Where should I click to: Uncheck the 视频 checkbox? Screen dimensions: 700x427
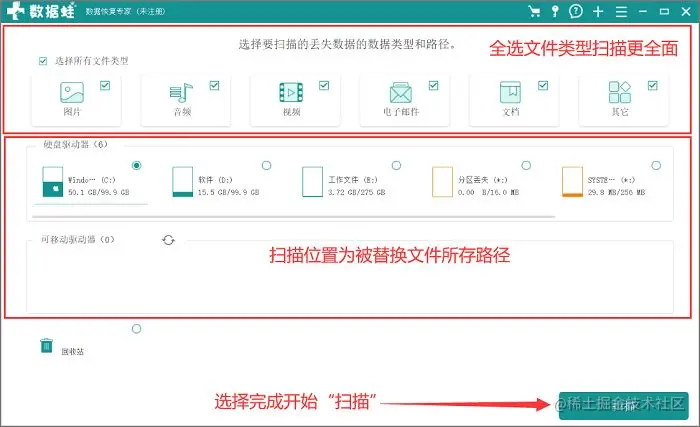pyautogui.click(x=324, y=85)
